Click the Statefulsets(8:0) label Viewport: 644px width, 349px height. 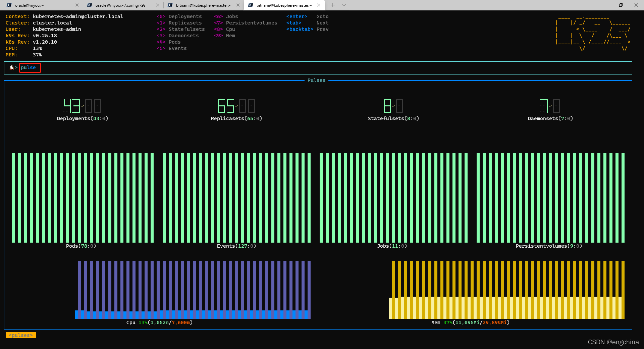(393, 118)
